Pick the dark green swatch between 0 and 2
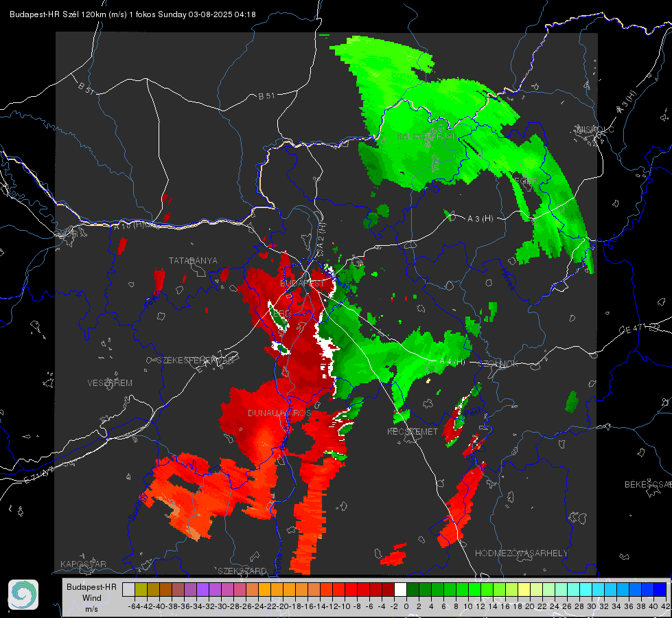Screen dimensions: 672x618 413,590
